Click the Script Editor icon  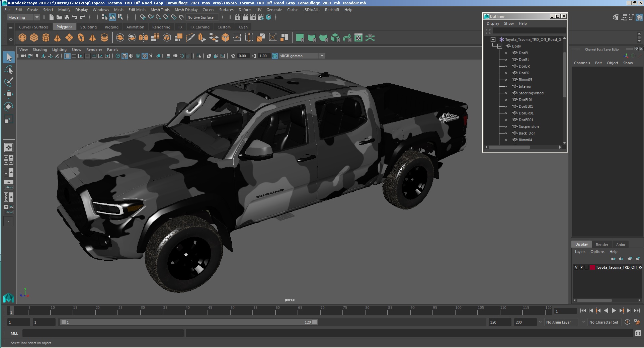click(638, 333)
